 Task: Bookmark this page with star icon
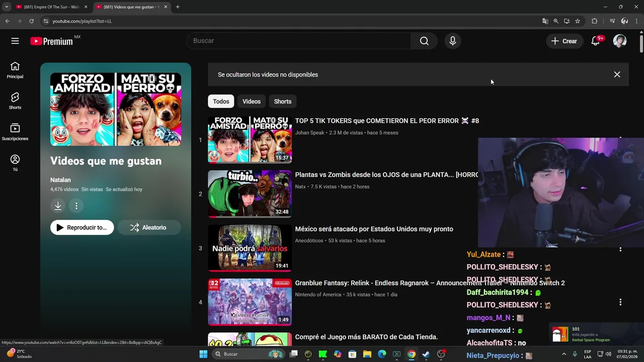pyautogui.click(x=578, y=21)
